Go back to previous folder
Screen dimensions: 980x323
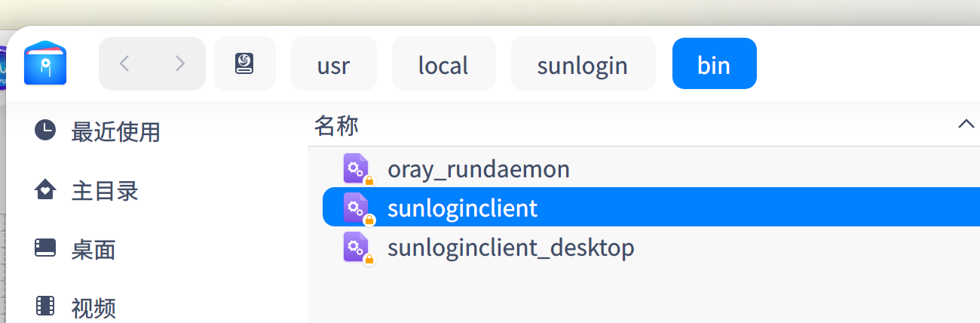(125, 64)
